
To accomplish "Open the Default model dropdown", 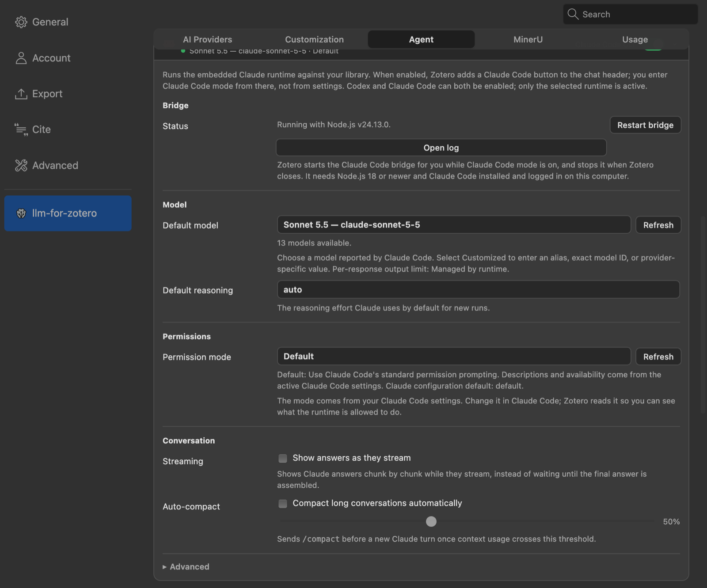I will coord(454,225).
